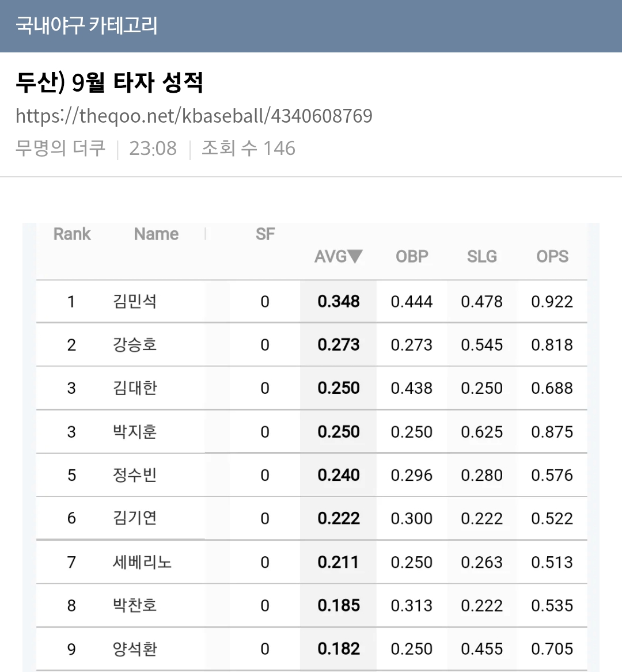Click 박찬호's 0.535 OPS value
This screenshot has height=672, width=622.
click(552, 605)
